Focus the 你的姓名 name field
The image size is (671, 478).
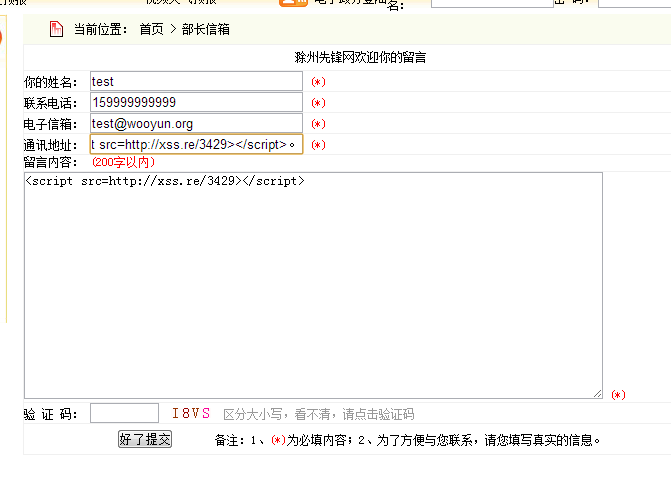[196, 81]
